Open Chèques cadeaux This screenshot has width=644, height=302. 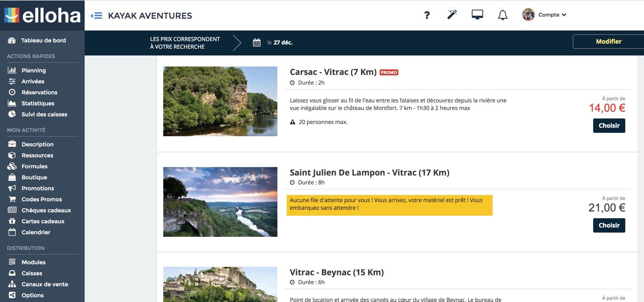[x=46, y=211]
